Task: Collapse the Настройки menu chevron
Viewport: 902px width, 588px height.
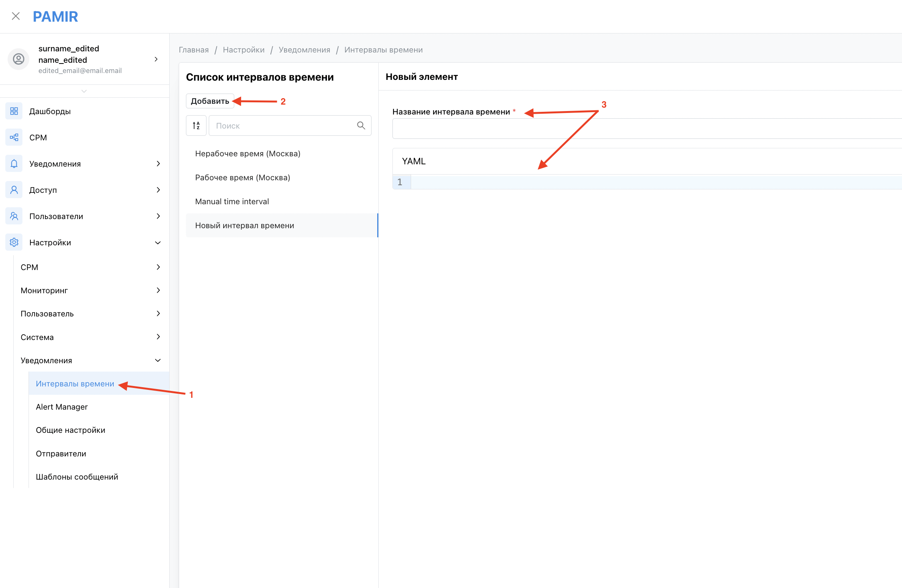Action: point(158,243)
